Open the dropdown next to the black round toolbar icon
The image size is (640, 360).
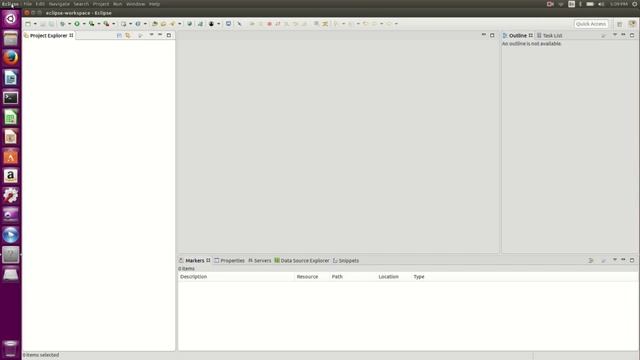coord(218,24)
